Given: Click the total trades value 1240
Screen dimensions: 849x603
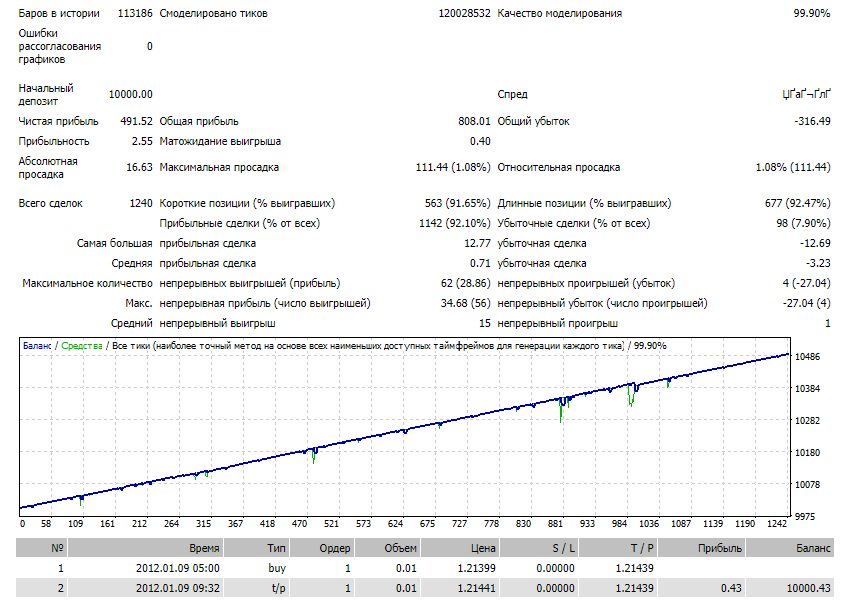Looking at the screenshot, I should point(141,203).
